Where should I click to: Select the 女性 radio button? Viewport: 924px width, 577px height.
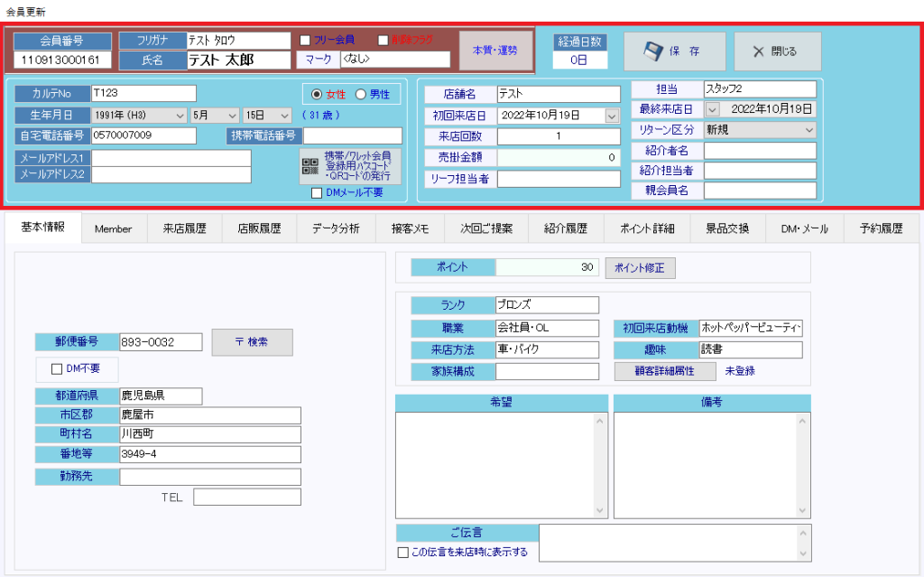[x=316, y=94]
